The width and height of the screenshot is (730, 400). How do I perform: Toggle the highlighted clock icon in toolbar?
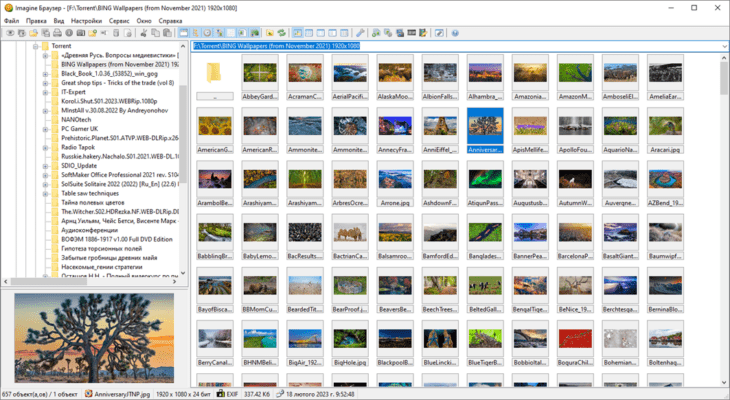(206, 33)
